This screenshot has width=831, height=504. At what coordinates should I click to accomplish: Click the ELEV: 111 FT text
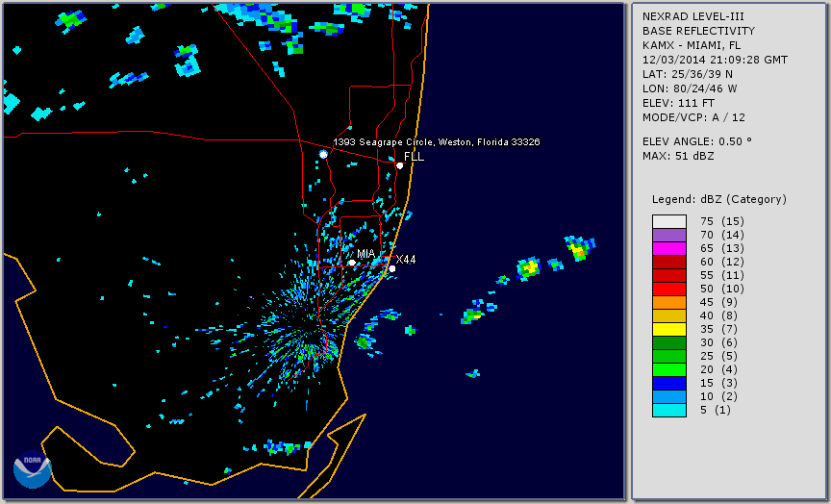pos(678,103)
